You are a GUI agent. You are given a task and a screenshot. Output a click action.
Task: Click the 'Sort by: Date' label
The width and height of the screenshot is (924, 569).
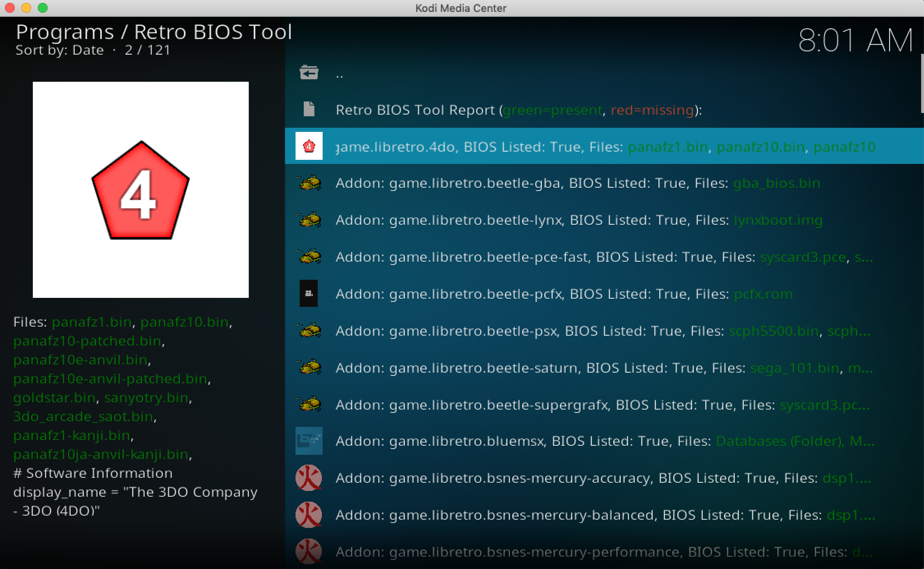pos(60,50)
